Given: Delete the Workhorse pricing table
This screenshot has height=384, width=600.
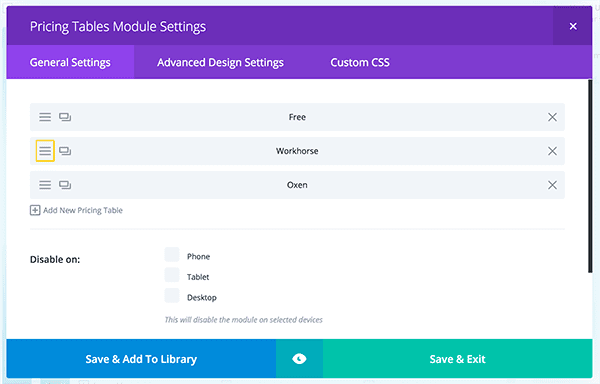Looking at the screenshot, I should coord(552,151).
